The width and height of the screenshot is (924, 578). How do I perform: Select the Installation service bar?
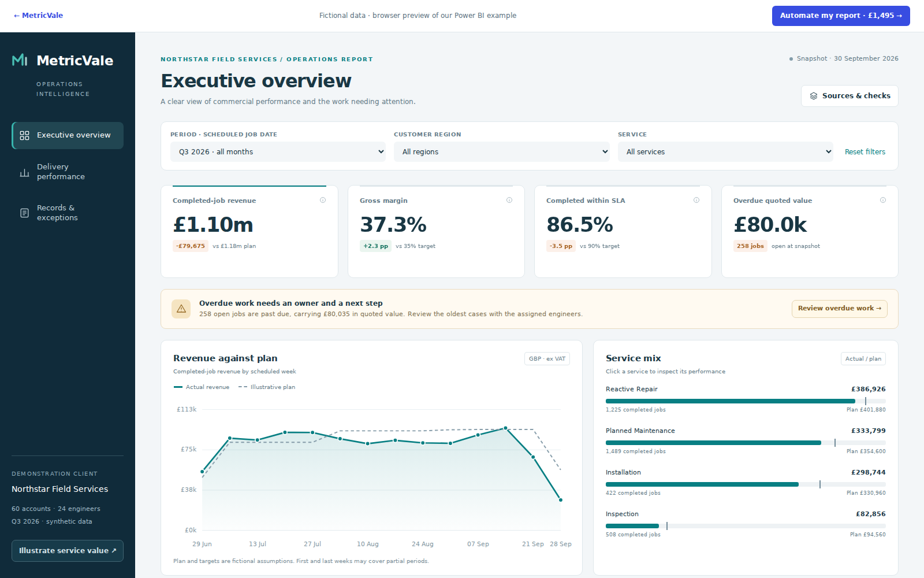click(746, 484)
